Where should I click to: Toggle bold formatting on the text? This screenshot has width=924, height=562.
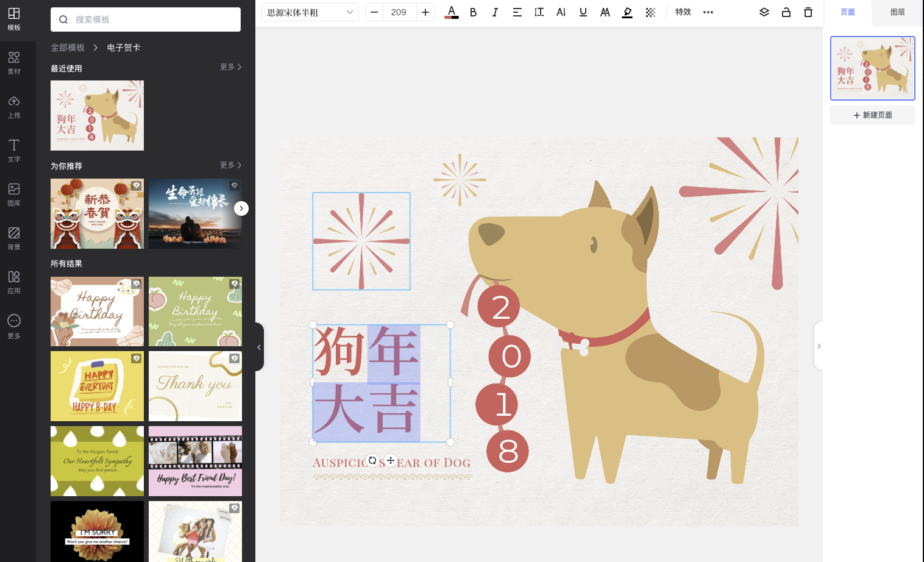473,12
